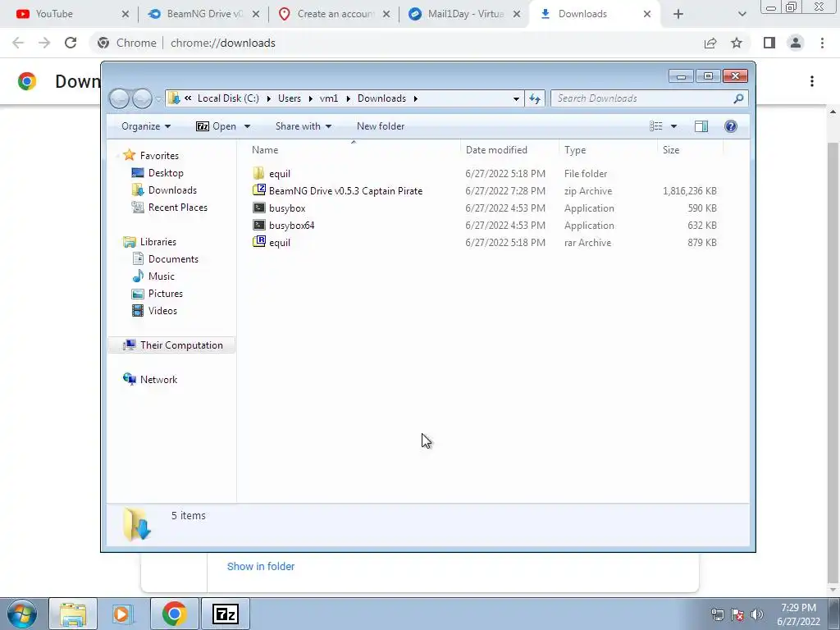840x630 pixels.
Task: Click the Action Center flag tray icon
Action: click(737, 614)
